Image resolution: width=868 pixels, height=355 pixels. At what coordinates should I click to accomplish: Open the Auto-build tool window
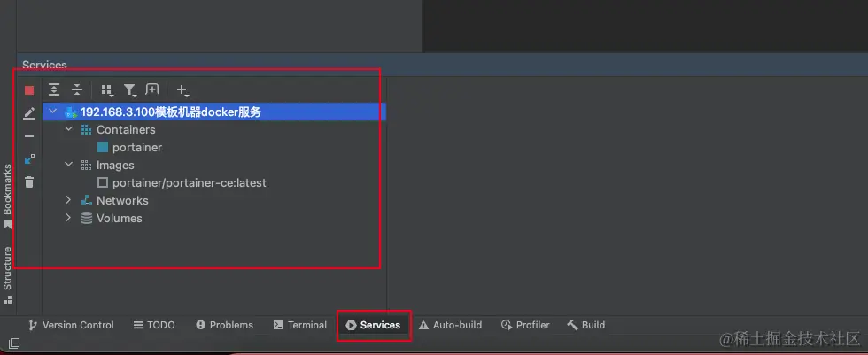pos(450,325)
